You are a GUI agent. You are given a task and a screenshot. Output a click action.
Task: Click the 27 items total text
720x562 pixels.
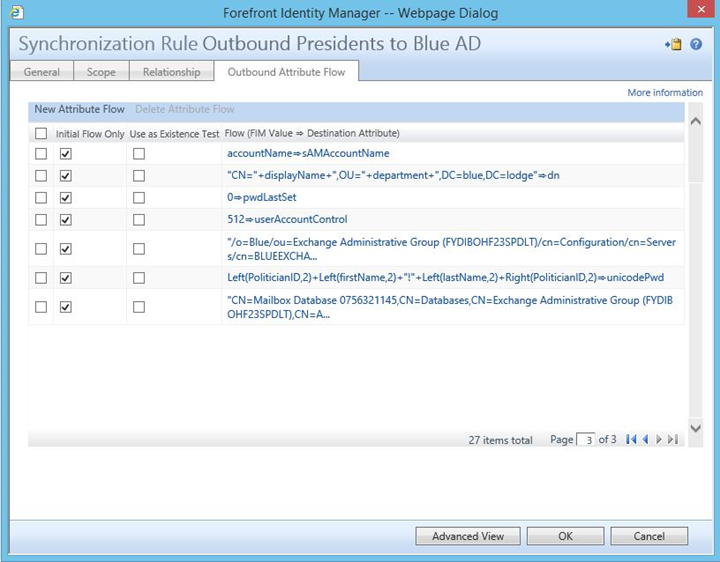500,440
